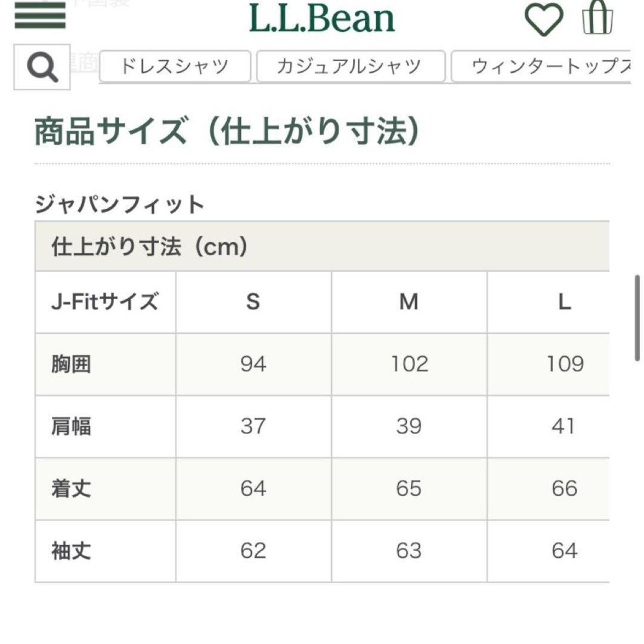Click the L.L.Bean logo

pyautogui.click(x=322, y=20)
